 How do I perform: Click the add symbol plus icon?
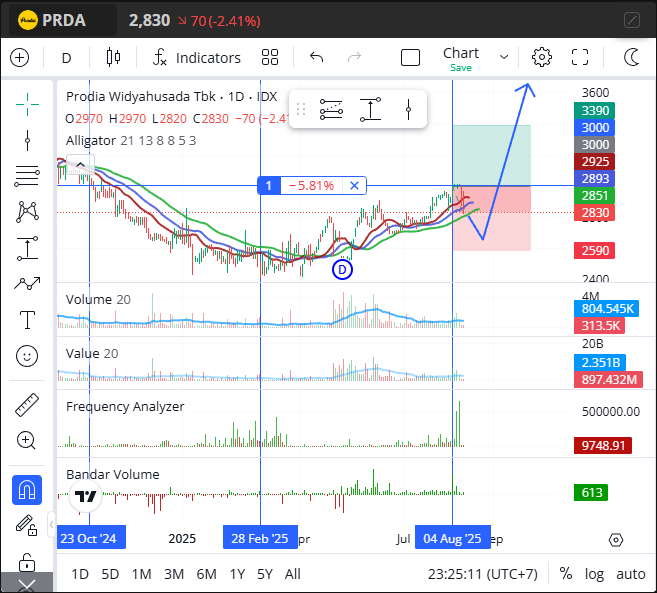click(19, 57)
